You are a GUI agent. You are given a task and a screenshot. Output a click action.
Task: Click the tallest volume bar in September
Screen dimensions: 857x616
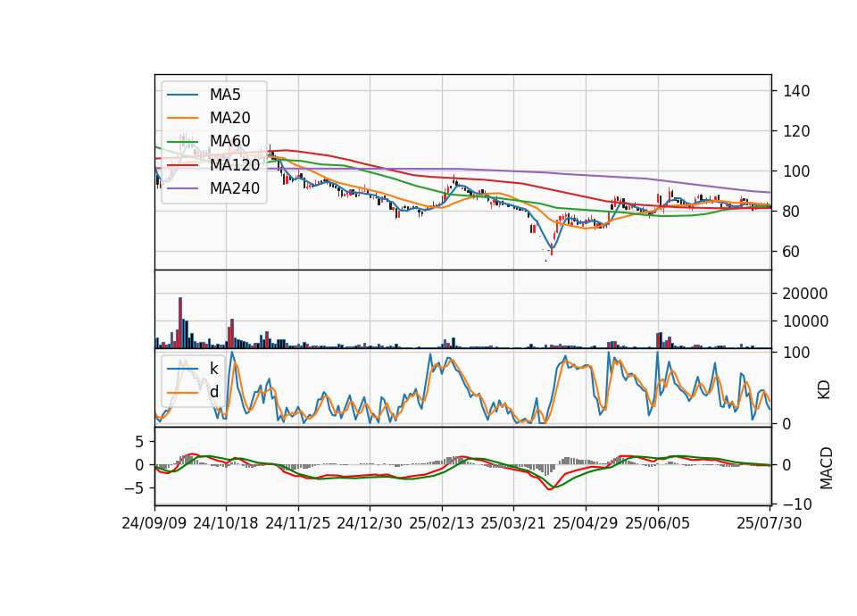click(180, 322)
